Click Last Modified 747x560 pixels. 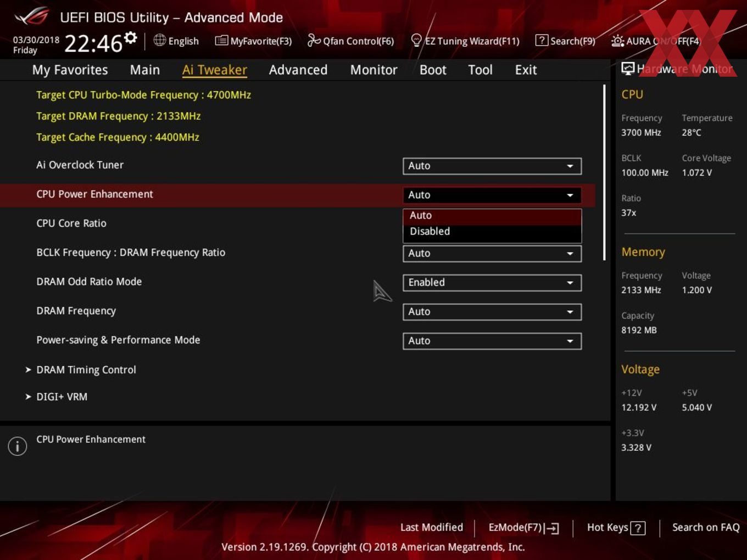(432, 527)
